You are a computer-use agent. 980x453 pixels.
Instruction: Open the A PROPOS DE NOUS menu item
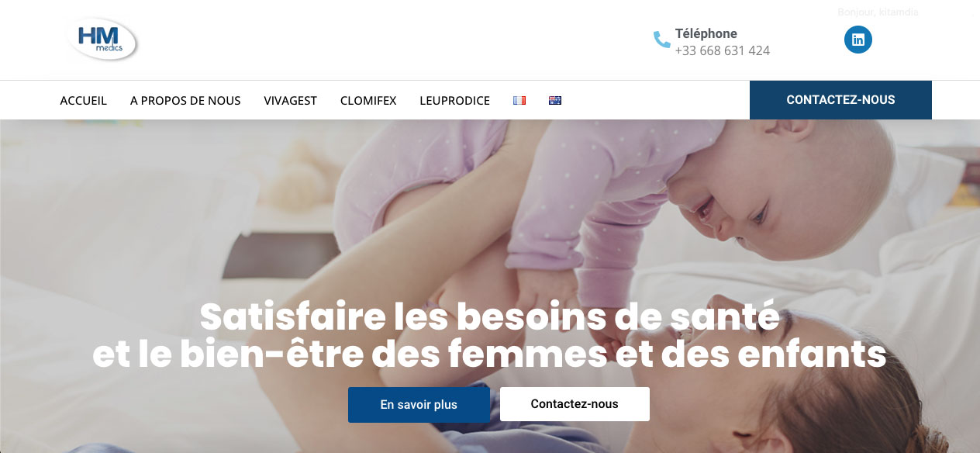[x=185, y=100]
